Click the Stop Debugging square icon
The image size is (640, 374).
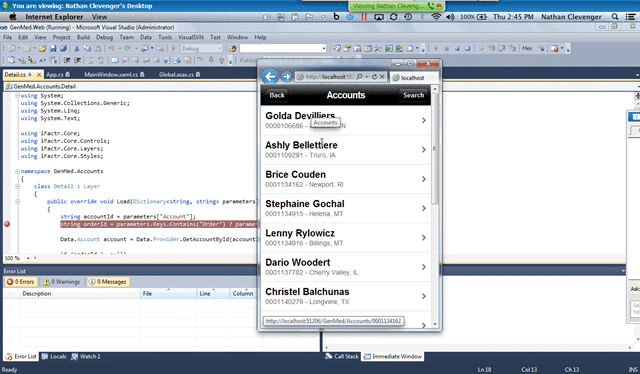tap(457, 48)
